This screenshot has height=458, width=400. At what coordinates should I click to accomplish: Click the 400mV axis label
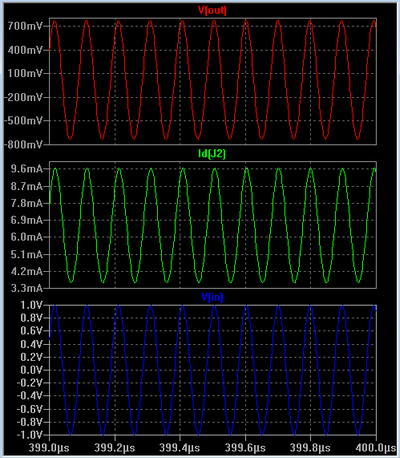click(25, 50)
